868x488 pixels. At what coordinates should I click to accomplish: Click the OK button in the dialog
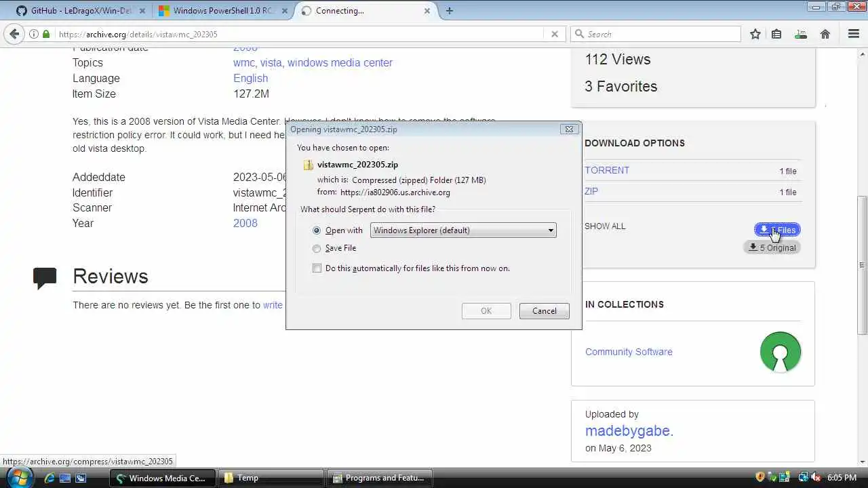pos(486,311)
